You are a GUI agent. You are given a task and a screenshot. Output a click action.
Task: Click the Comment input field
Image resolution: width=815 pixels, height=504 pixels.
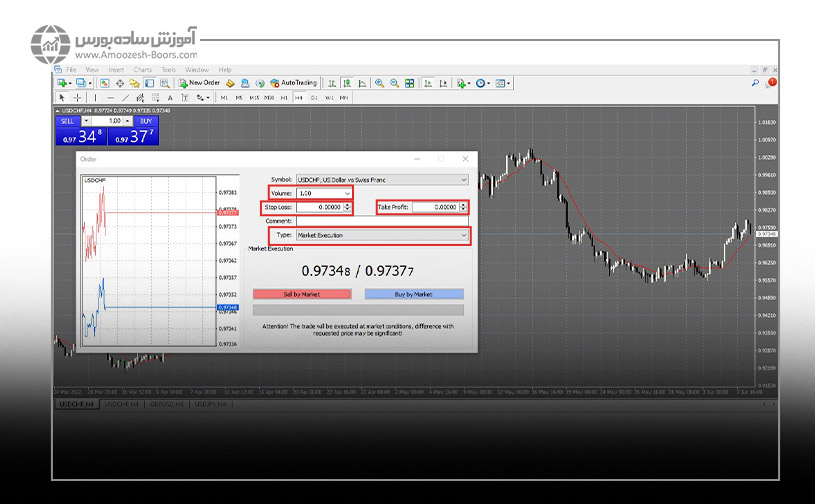pos(380,221)
